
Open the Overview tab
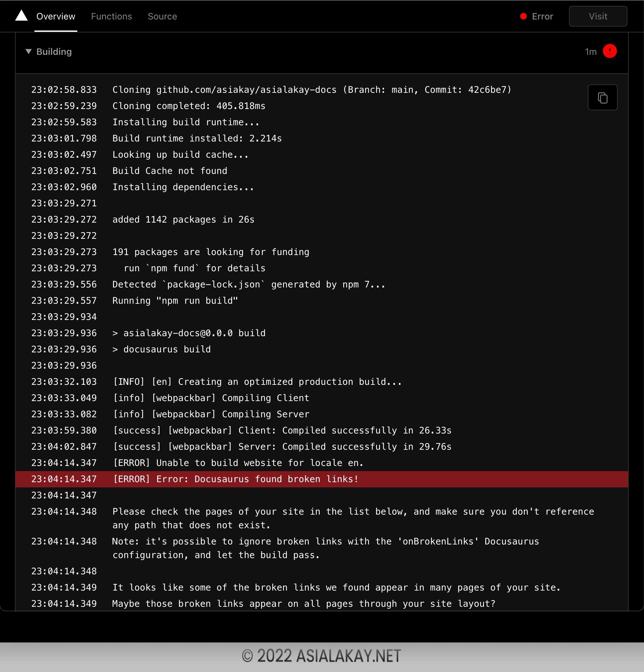coord(56,17)
